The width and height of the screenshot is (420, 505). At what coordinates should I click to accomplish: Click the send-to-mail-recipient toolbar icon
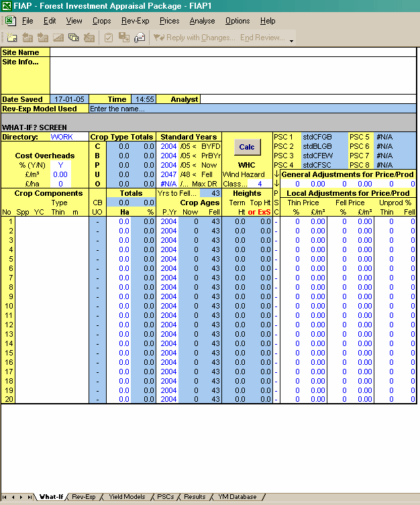pos(140,38)
